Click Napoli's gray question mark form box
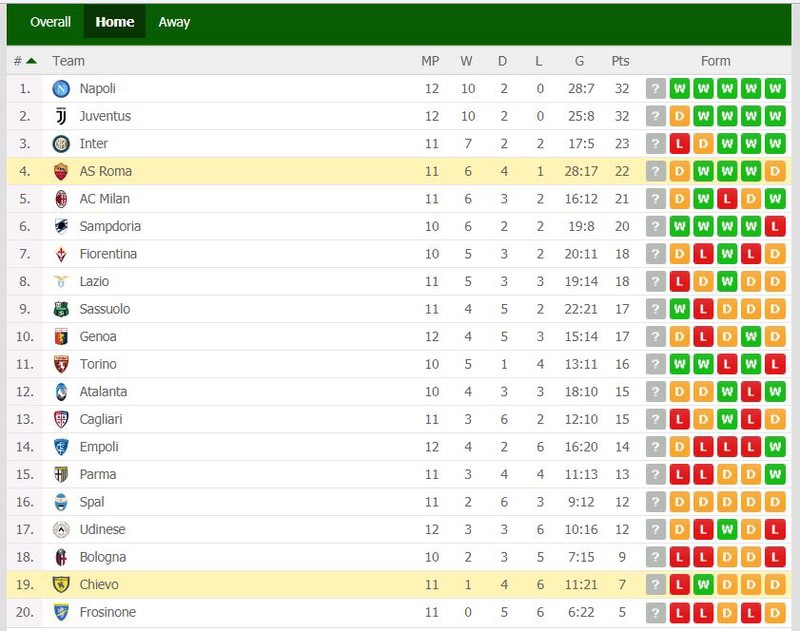 (x=656, y=89)
